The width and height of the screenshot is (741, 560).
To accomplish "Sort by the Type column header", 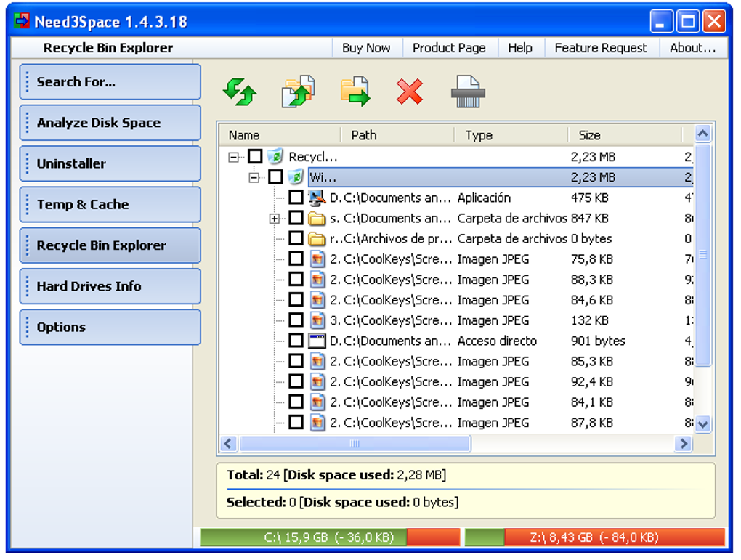I will coord(511,135).
